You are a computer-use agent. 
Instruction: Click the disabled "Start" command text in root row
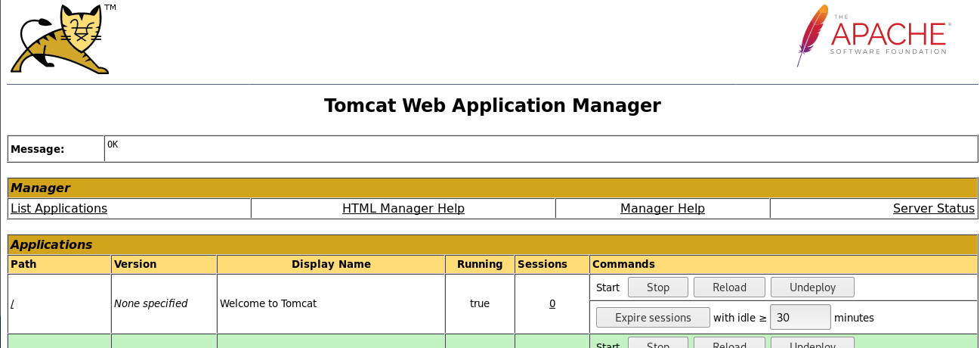607,287
